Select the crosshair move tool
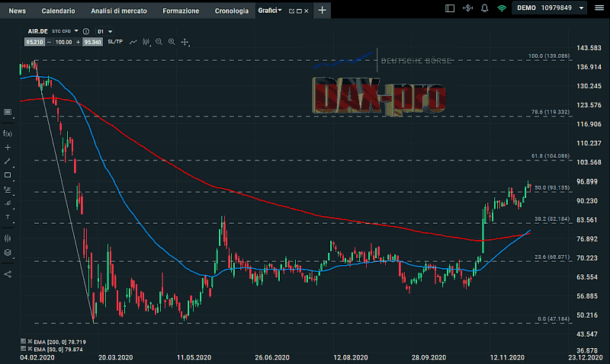This screenshot has width=610, height=364. point(185,42)
